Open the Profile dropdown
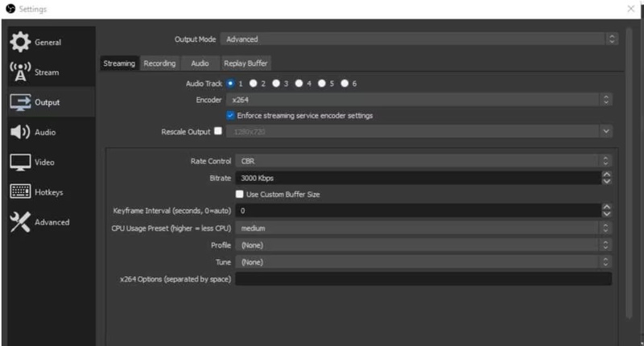 [423, 245]
